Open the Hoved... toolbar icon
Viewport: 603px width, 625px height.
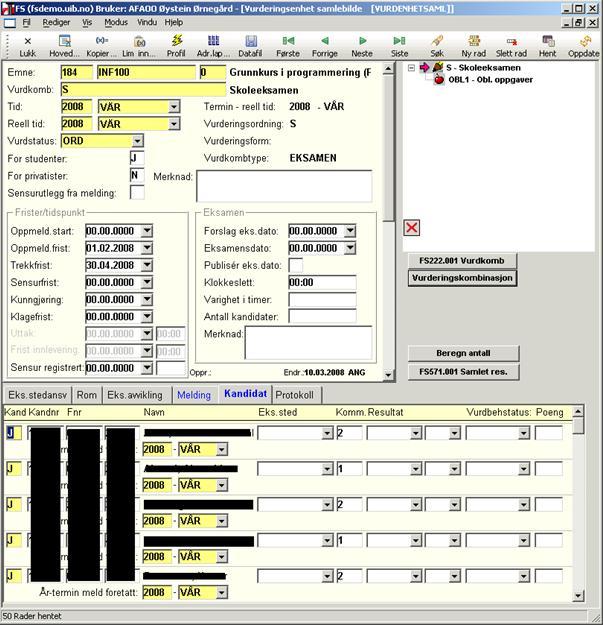pos(65,41)
